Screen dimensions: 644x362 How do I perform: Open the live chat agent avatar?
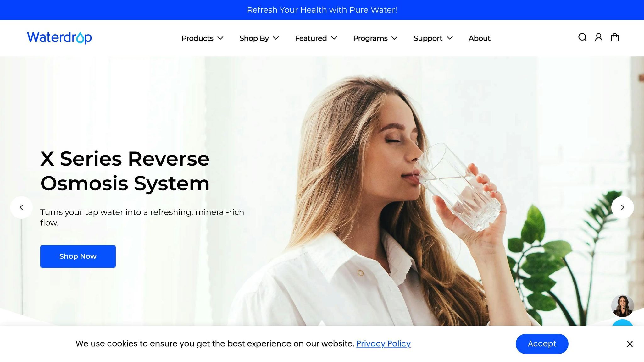click(623, 306)
